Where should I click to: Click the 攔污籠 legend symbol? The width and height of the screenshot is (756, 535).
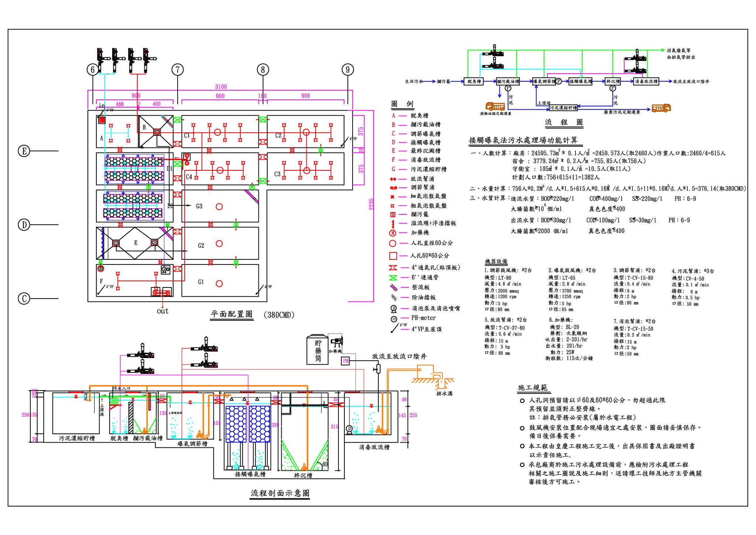pos(393,214)
